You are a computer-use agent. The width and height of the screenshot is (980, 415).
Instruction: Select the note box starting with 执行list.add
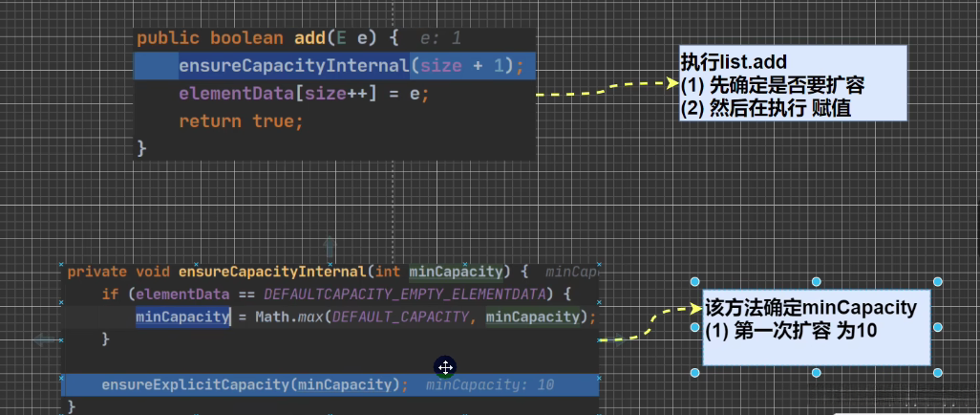pyautogui.click(x=793, y=83)
